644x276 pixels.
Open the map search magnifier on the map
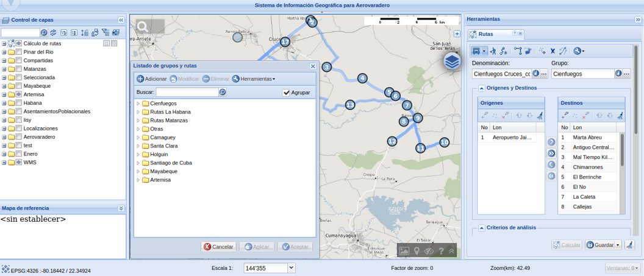point(143,27)
